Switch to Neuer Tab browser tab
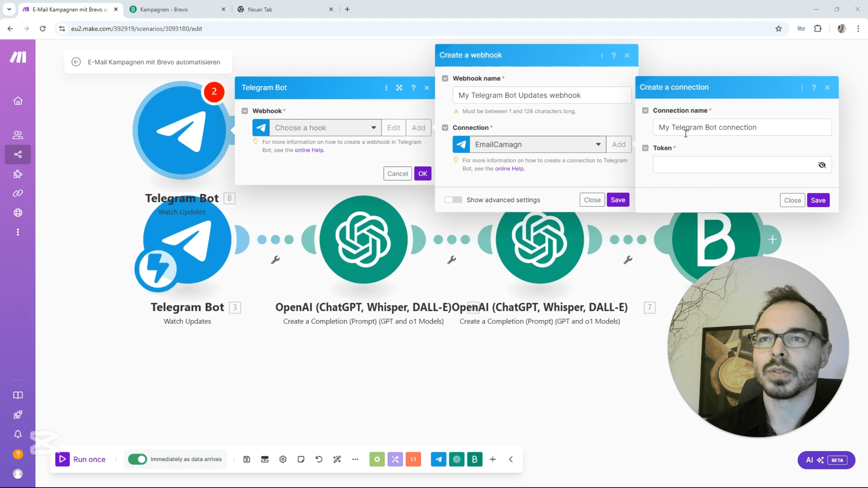 (x=285, y=9)
